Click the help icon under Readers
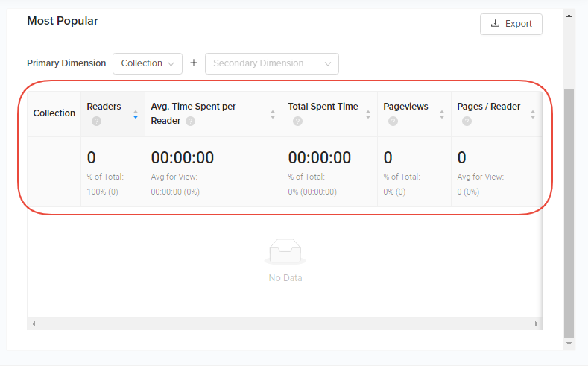The width and height of the screenshot is (588, 366). 96,122
